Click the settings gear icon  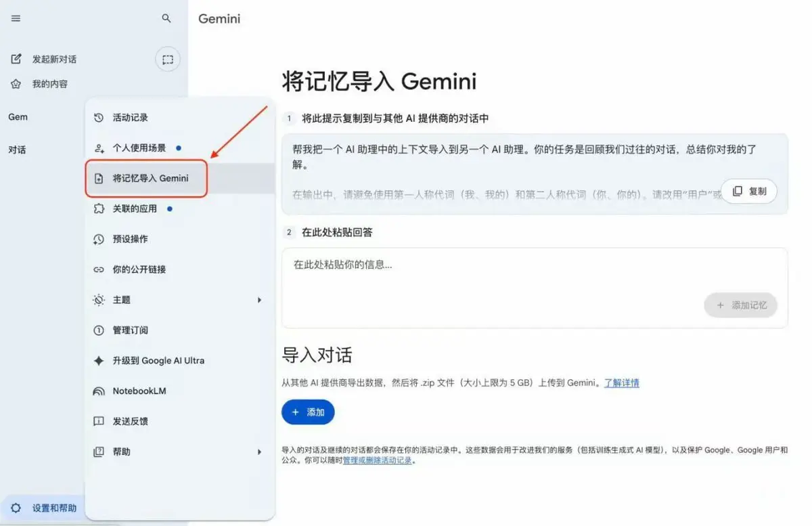click(x=16, y=508)
